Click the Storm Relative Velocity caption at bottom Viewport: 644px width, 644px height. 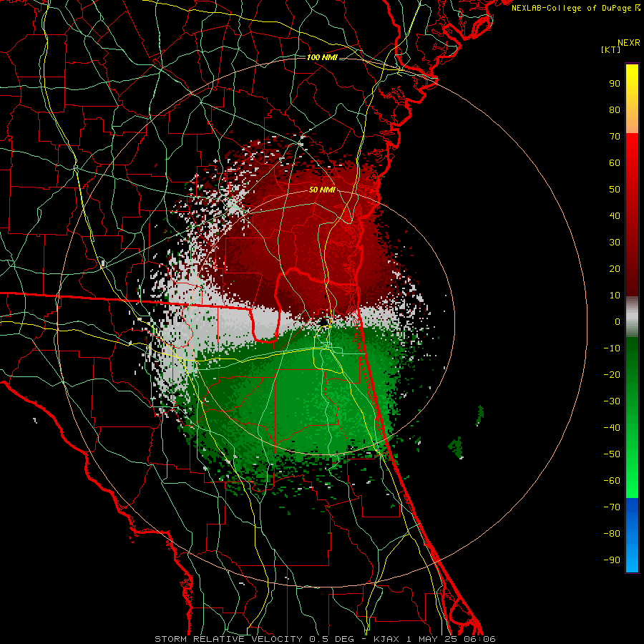326,639
